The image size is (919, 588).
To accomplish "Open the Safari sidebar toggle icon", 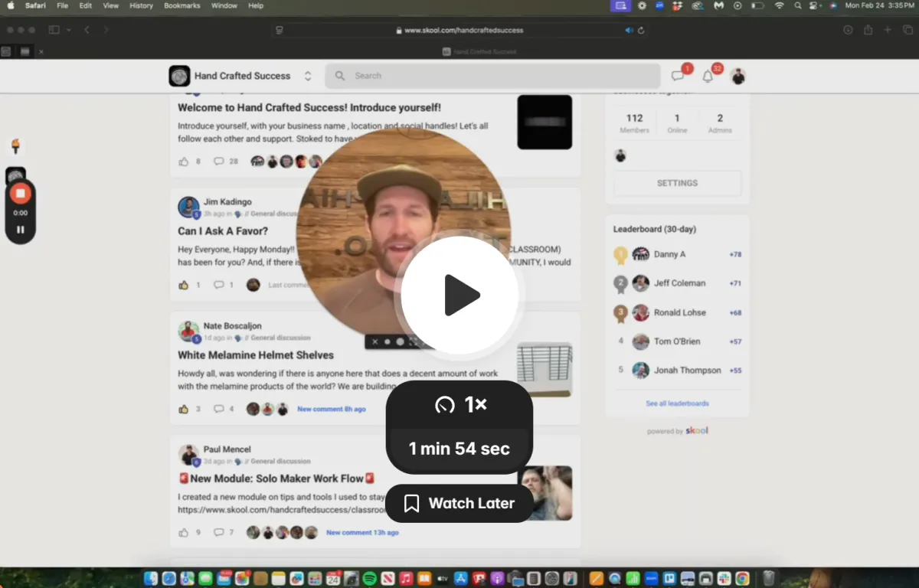I will (54, 30).
